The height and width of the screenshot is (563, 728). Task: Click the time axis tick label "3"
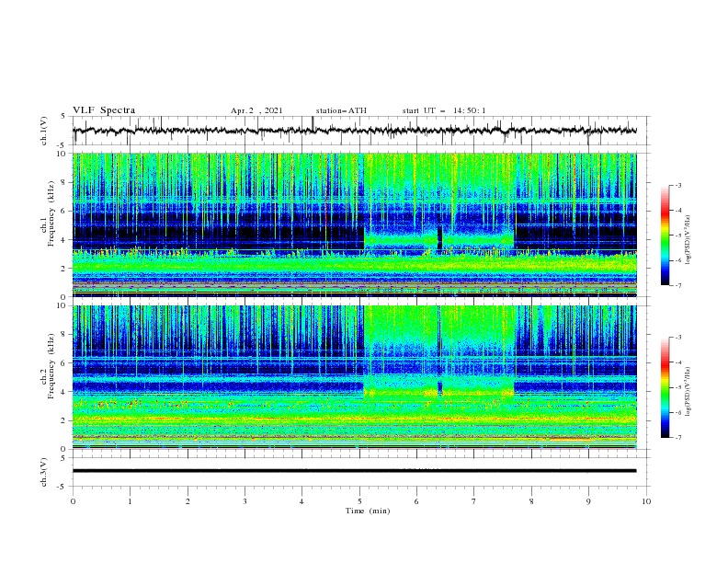(x=245, y=501)
